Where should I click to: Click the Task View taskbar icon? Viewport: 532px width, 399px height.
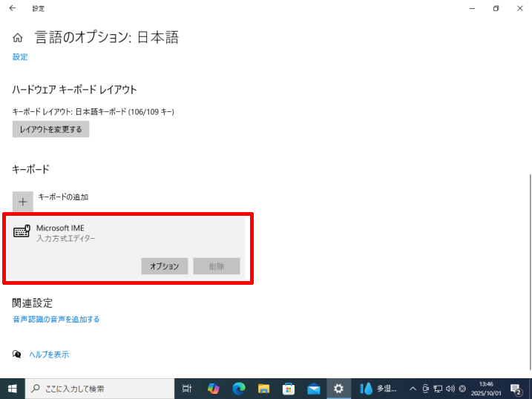click(x=187, y=388)
